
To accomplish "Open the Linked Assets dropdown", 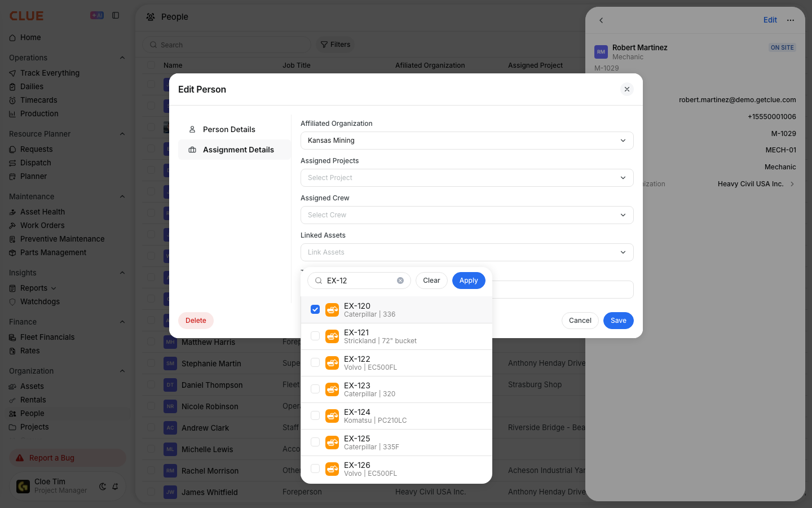I will pyautogui.click(x=467, y=252).
